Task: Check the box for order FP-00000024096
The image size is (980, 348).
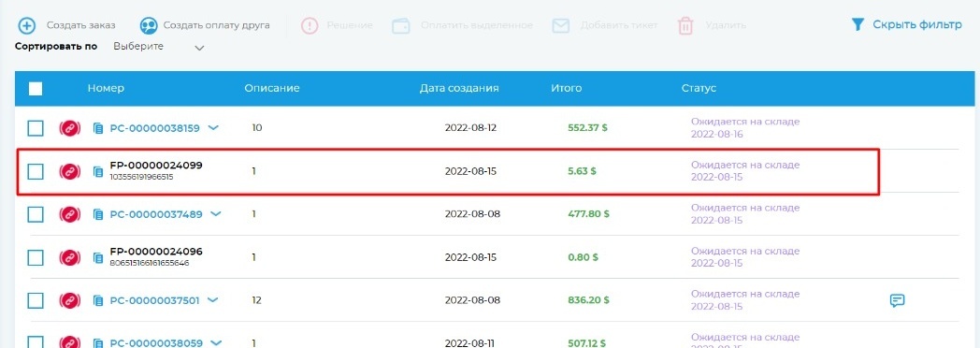Action: click(x=36, y=257)
